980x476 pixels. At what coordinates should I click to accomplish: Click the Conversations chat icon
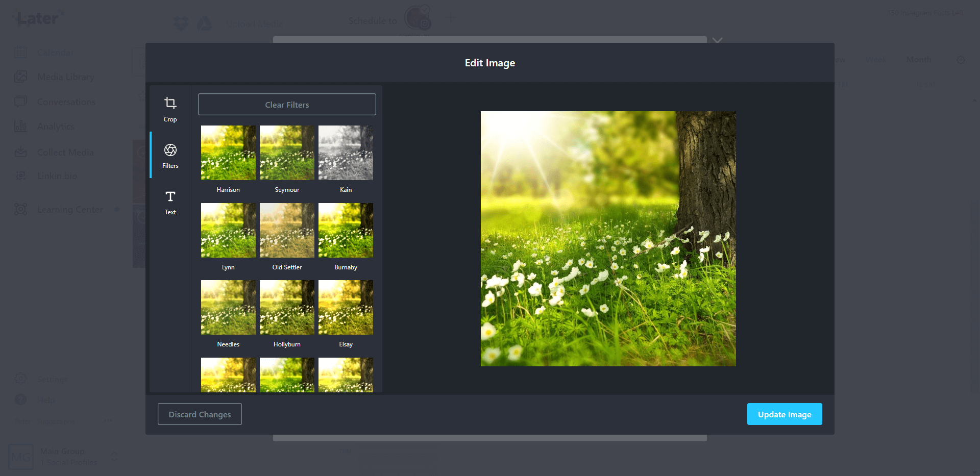point(20,102)
